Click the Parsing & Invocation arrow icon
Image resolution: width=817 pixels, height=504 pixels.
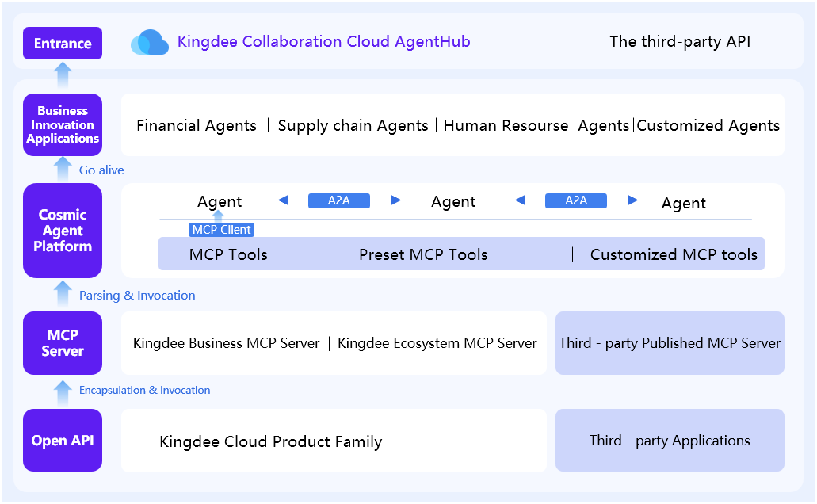coord(63,295)
